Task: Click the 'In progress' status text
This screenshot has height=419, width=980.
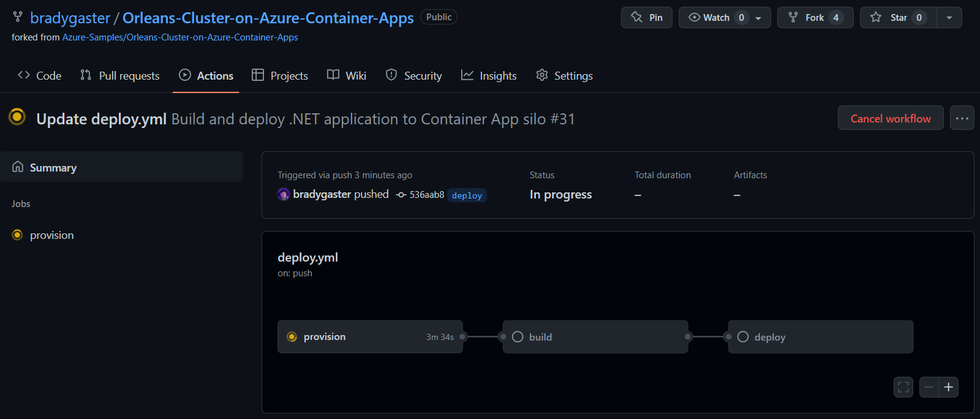Action: click(560, 195)
